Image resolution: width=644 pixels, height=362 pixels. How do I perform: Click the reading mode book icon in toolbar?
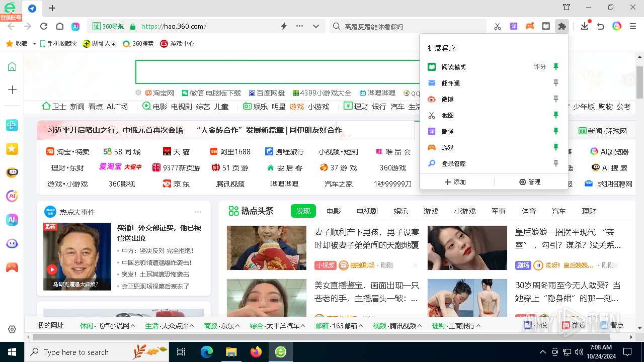[x=546, y=26]
